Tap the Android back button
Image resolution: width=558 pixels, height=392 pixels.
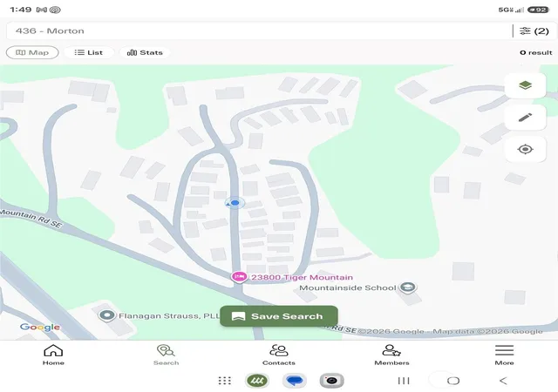(503, 381)
